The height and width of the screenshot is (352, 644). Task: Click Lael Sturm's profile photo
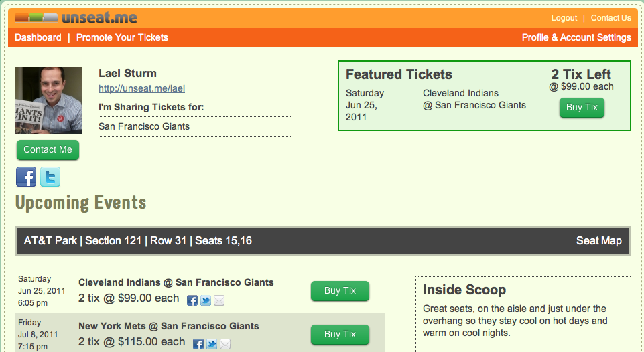[48, 100]
